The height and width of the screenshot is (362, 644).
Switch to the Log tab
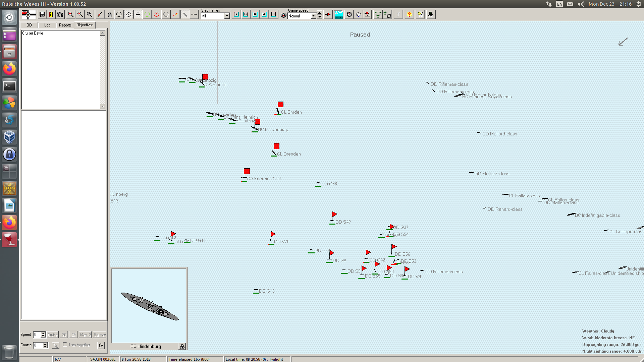47,25
